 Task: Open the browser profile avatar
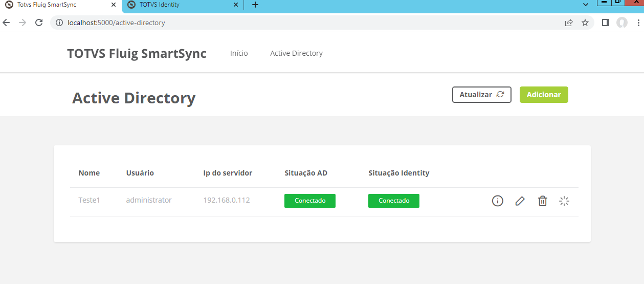click(x=622, y=23)
